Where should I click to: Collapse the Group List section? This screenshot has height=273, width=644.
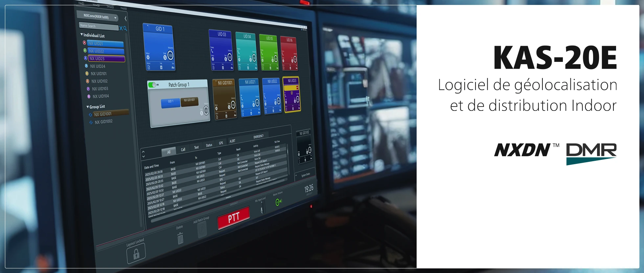[x=88, y=107]
